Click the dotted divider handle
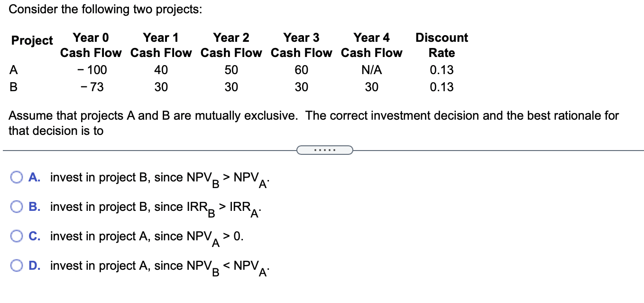 click(x=325, y=151)
